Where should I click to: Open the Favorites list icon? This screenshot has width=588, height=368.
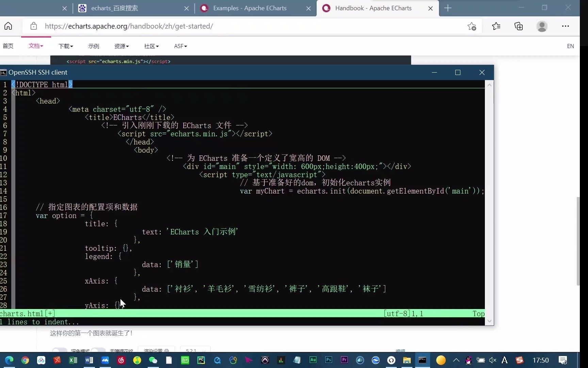(x=496, y=26)
